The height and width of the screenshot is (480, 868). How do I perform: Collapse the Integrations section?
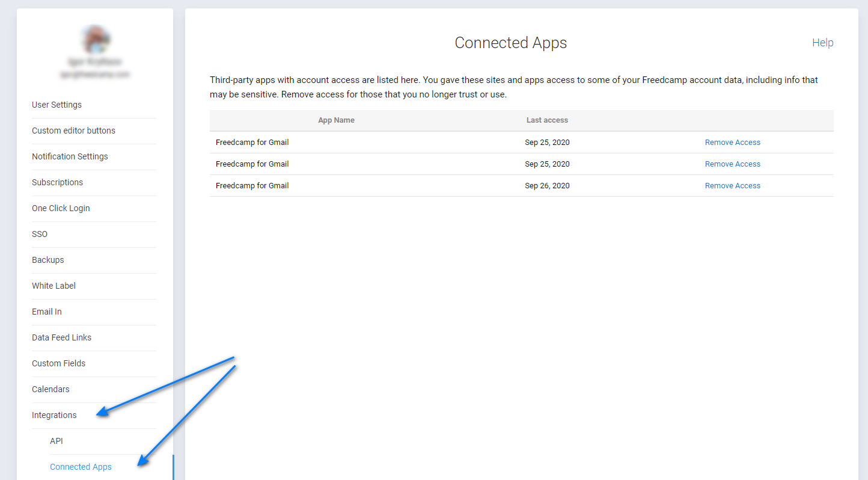tap(54, 415)
